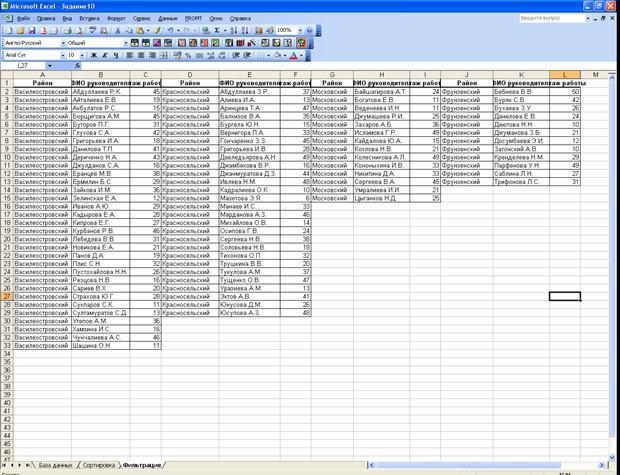Viewport: 620px width, 475px height.
Task: Apply Percent style icon
Action: 188,55
